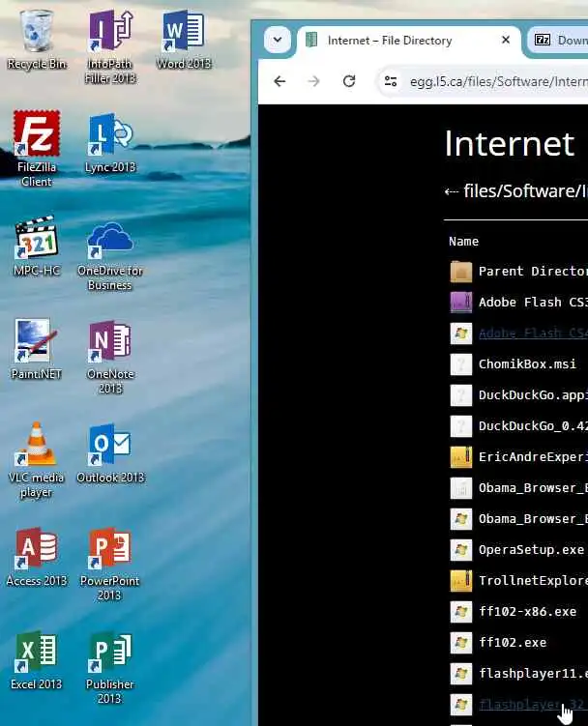Open OneNote 2013 desktop shortcut
The image size is (588, 726).
click(x=110, y=357)
